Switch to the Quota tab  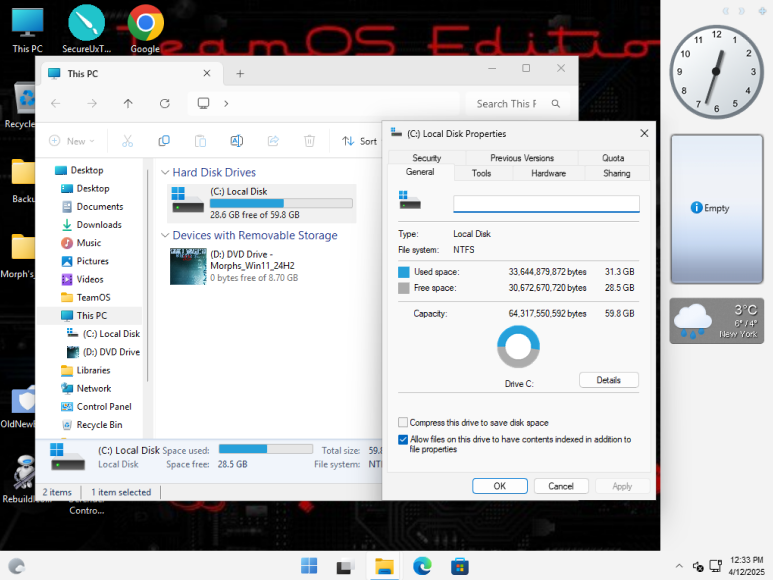pos(613,158)
